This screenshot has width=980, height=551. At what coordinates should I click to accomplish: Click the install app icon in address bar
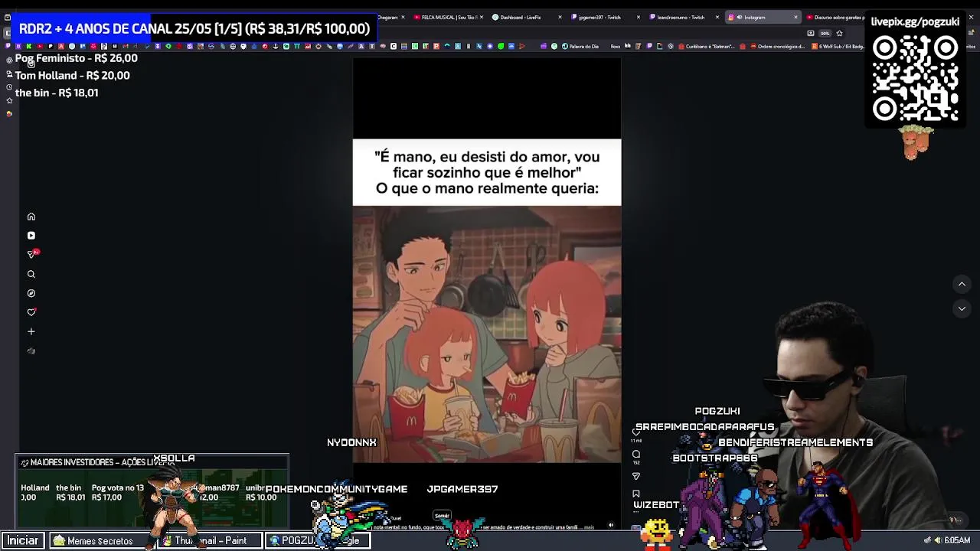(811, 34)
